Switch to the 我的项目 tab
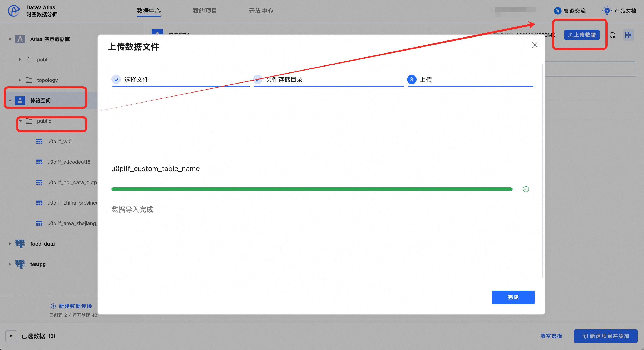The height and width of the screenshot is (350, 644). pyautogui.click(x=205, y=11)
